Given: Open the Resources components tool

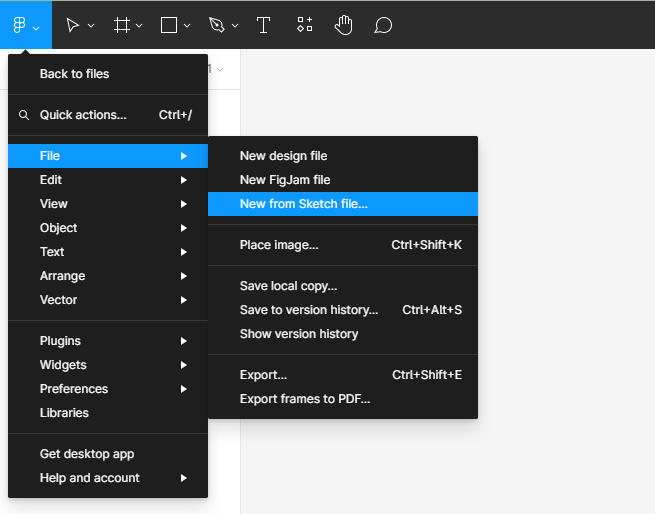Looking at the screenshot, I should [x=305, y=24].
